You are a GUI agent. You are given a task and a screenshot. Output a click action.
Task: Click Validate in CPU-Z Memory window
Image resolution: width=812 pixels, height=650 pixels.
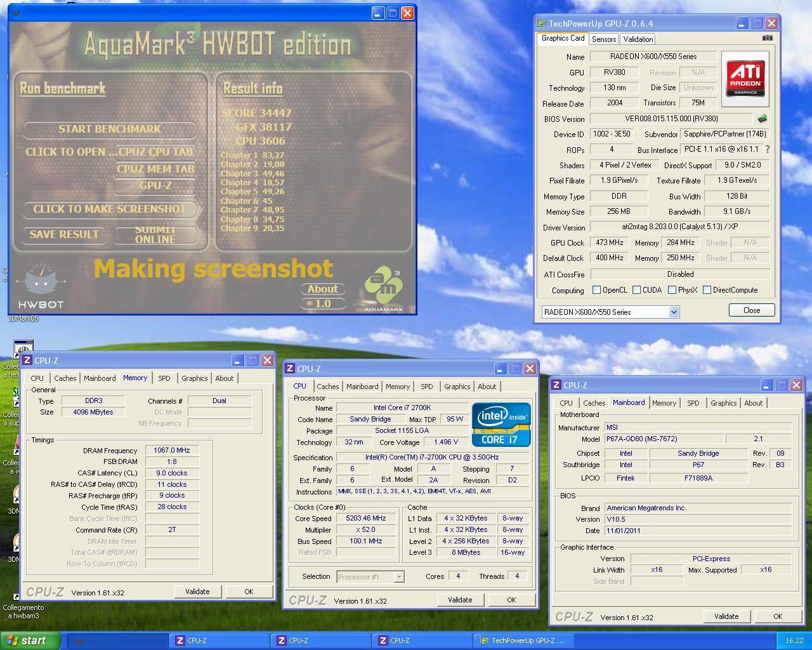tap(197, 592)
